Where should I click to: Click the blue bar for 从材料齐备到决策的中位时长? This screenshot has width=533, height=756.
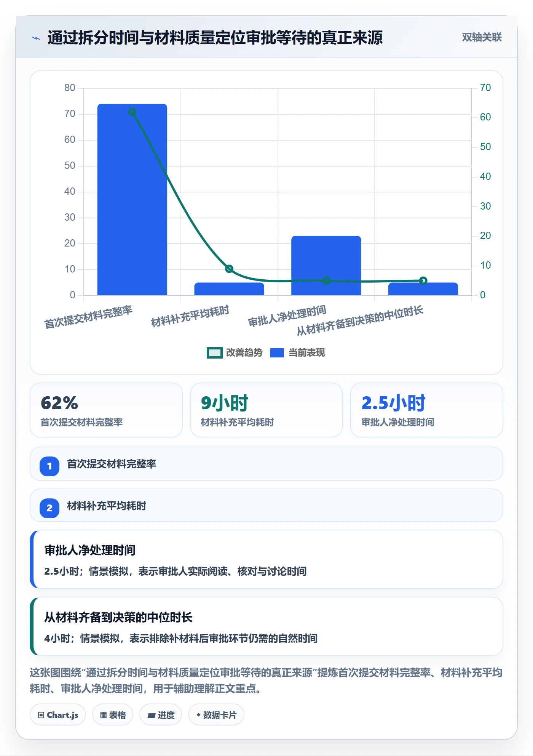[x=423, y=289]
